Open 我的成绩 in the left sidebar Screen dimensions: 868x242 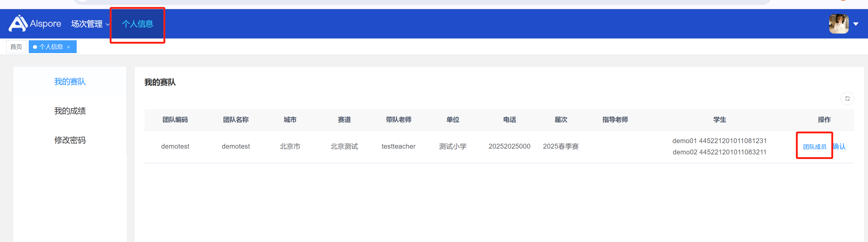(70, 111)
